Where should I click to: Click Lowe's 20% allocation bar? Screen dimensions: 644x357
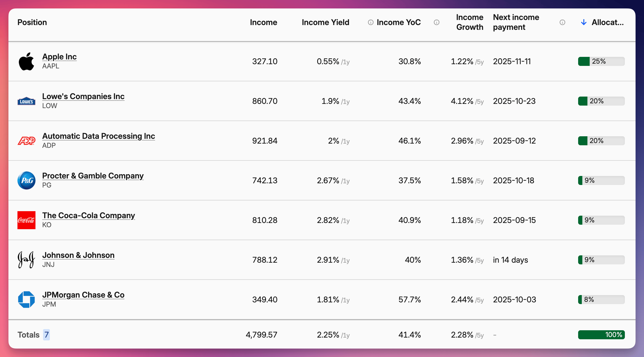coord(601,101)
